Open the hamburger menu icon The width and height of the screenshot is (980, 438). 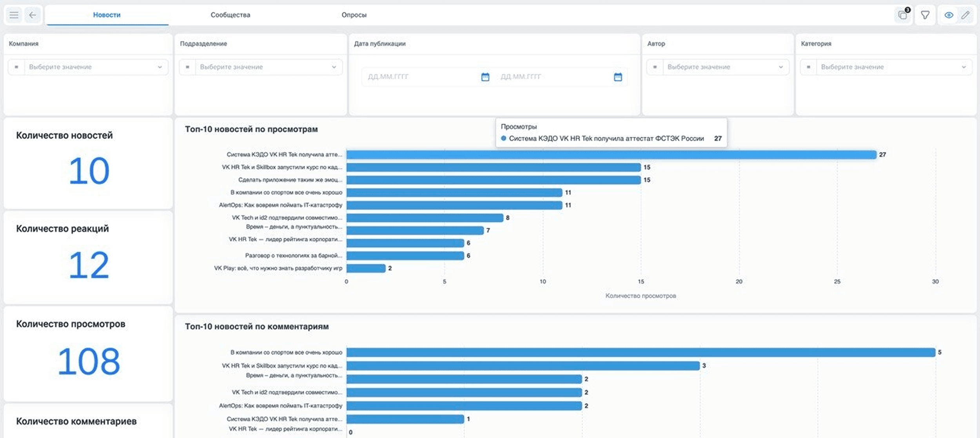click(x=14, y=15)
